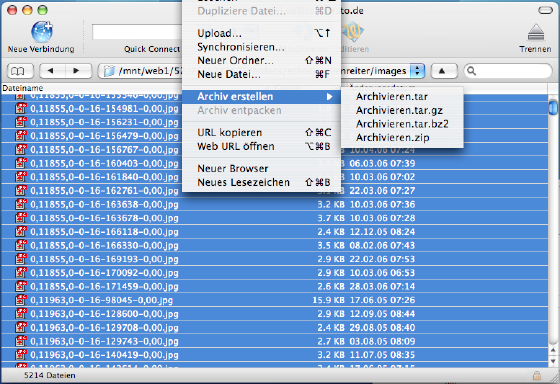The width and height of the screenshot is (560, 384).
Task: Choose Archivieren.tar.bz2 from submenu
Action: point(402,124)
